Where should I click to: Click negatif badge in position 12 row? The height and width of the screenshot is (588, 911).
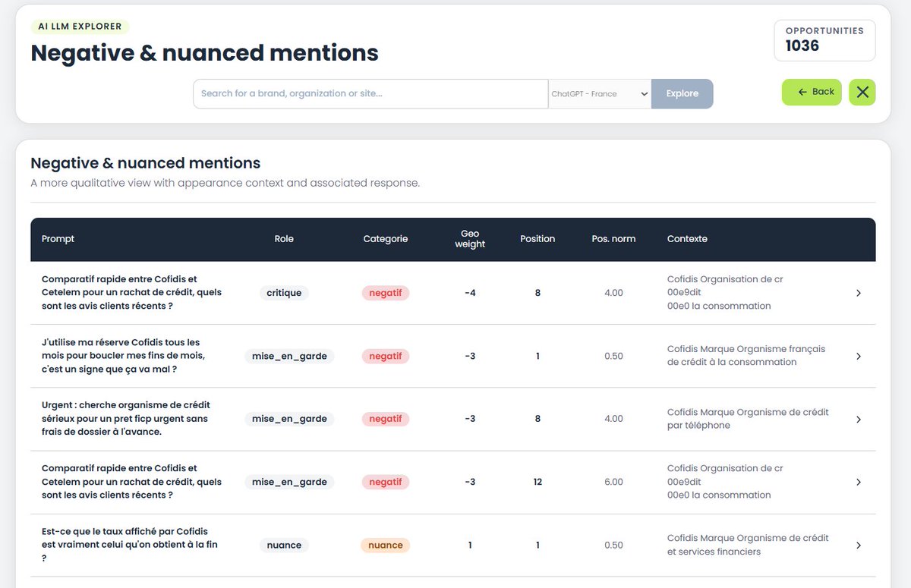(386, 482)
